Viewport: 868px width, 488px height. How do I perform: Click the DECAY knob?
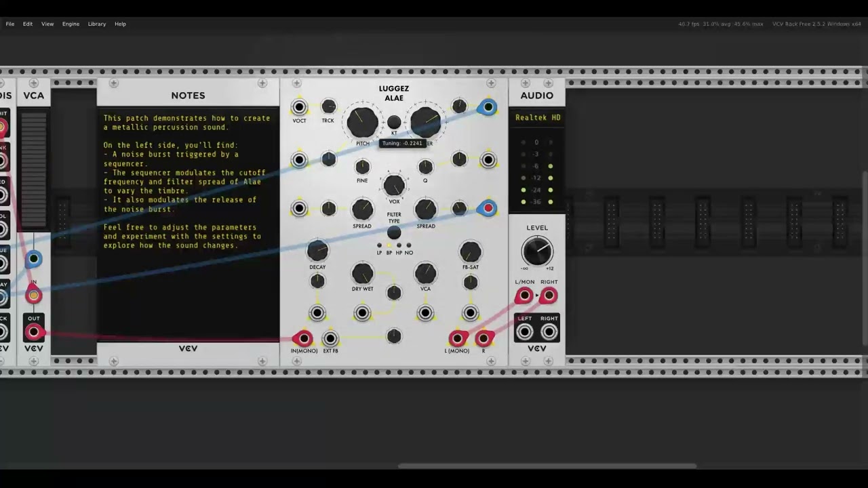(x=317, y=251)
